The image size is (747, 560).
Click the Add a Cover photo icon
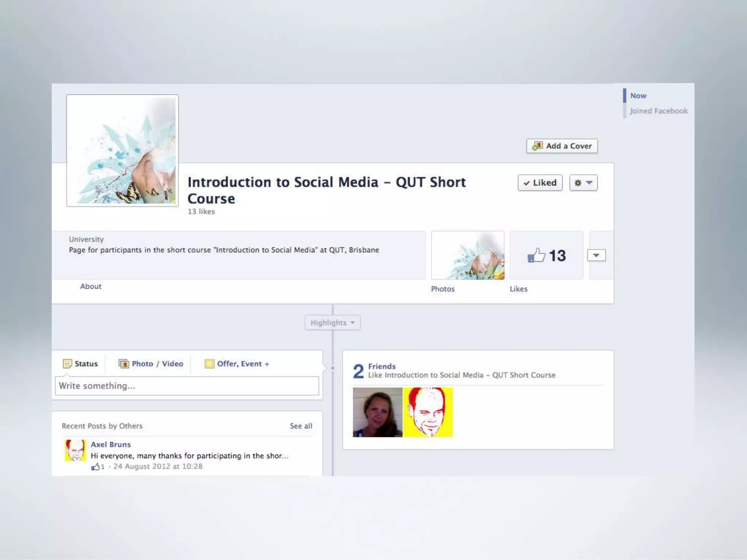click(537, 146)
